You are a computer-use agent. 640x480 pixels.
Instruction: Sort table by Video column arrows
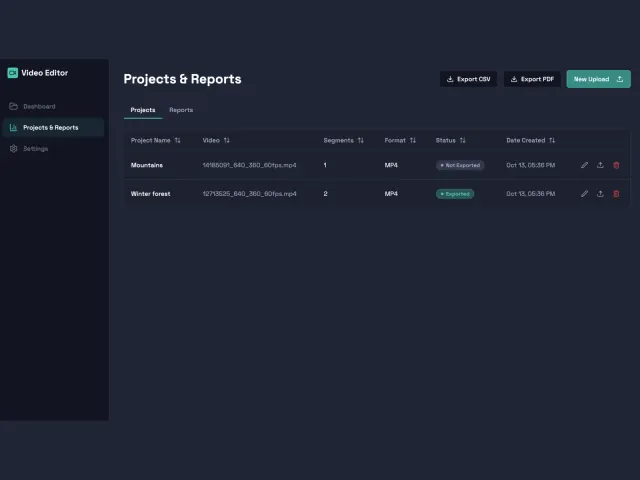click(227, 140)
